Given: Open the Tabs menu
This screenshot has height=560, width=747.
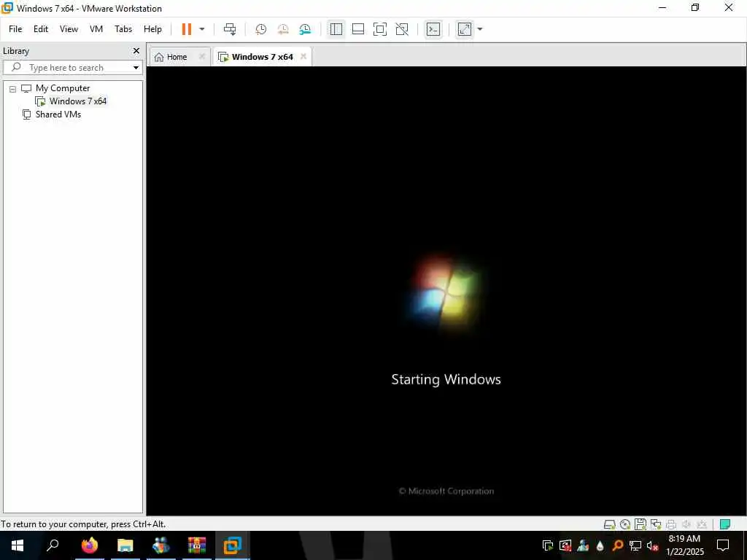Looking at the screenshot, I should (123, 29).
